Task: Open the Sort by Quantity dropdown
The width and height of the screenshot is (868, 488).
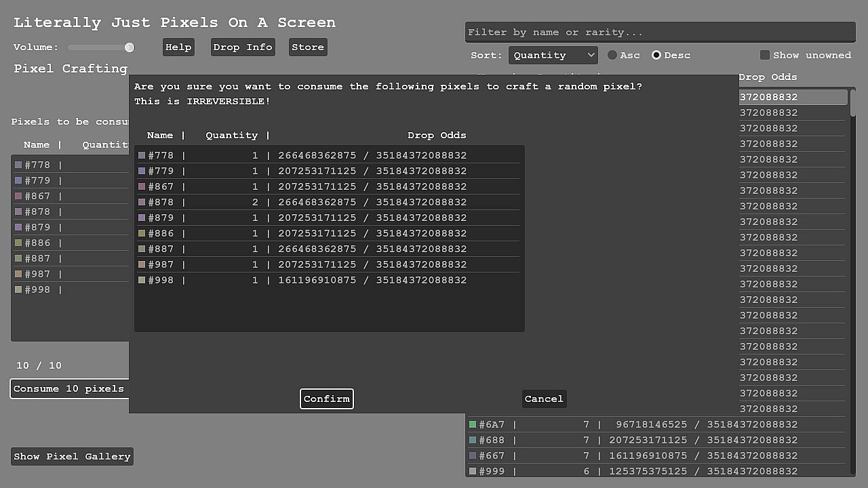Action: (553, 55)
